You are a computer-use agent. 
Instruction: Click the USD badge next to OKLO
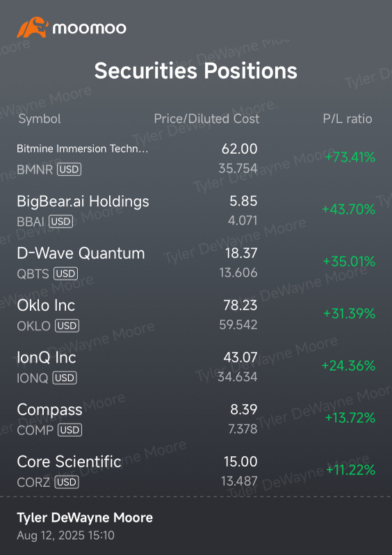67,325
